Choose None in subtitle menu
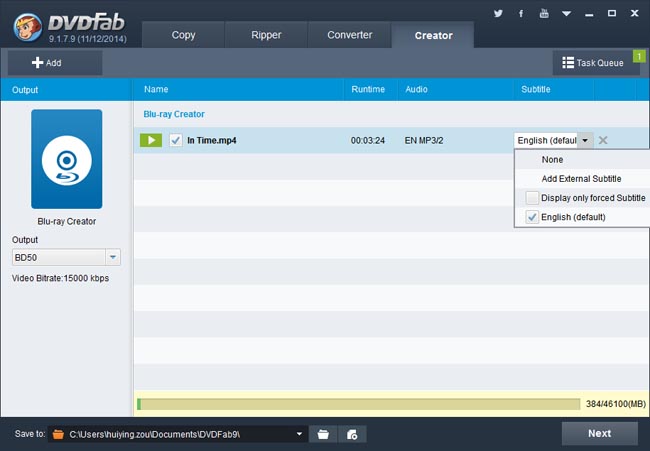Image resolution: width=650 pixels, height=451 pixels. [x=582, y=160]
